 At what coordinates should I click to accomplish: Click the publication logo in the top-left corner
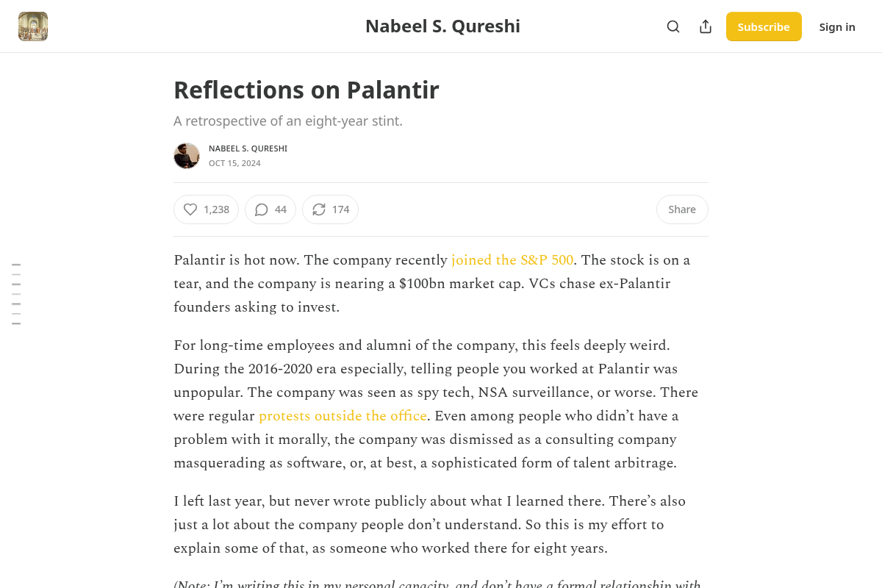(33, 26)
